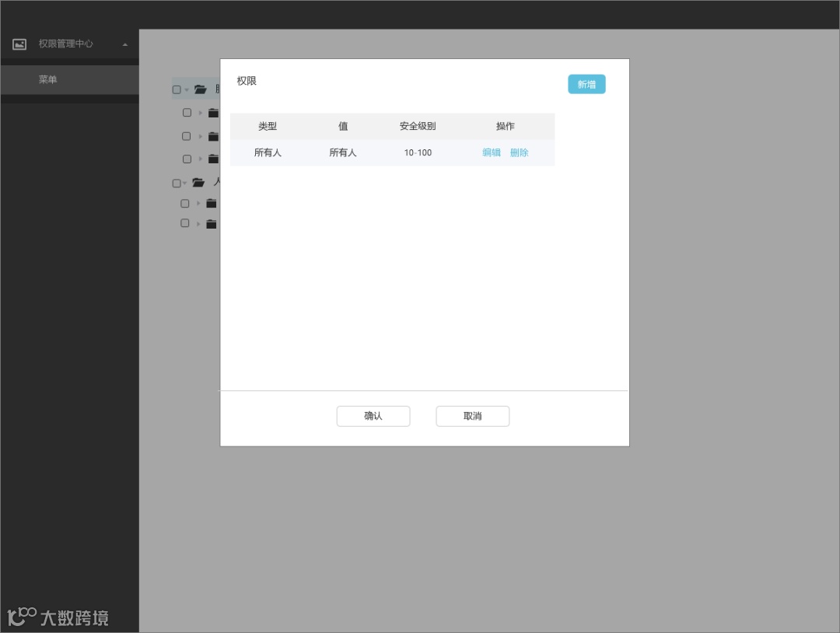This screenshot has width=840, height=633.
Task: Collapse the 权限管理中心 section via its arrow
Action: pyautogui.click(x=125, y=44)
